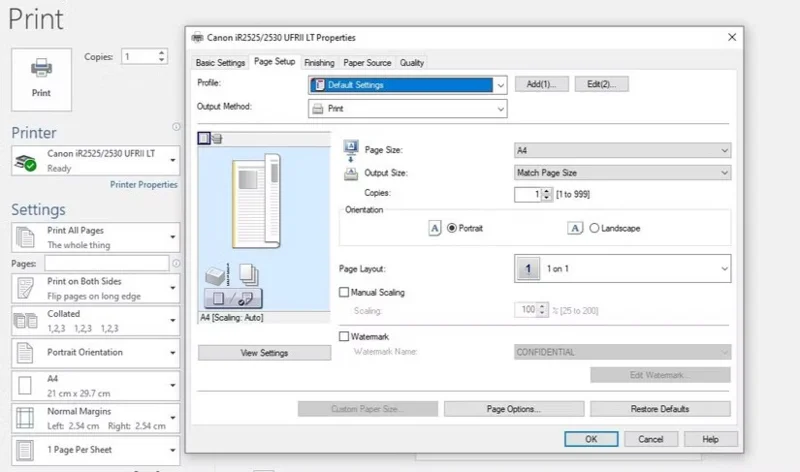Click the info icon next to Pages field
800x472 pixels.
(x=176, y=263)
